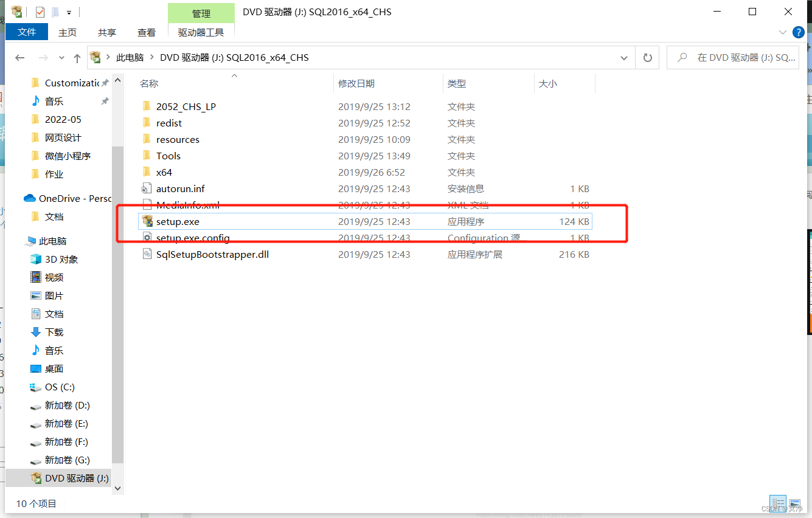Select 此电脑 in navigation pane
This screenshot has width=812, height=518.
pos(52,241)
